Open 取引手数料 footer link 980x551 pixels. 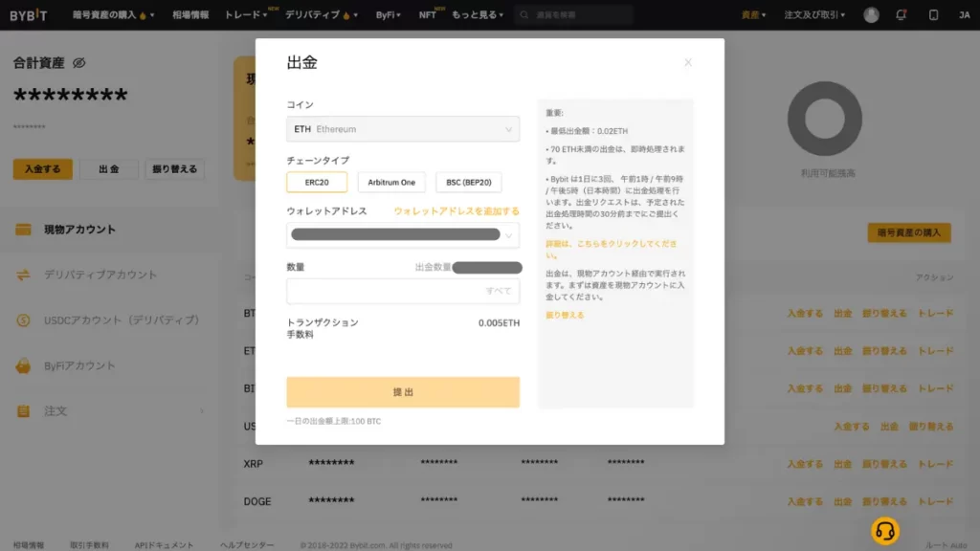pyautogui.click(x=89, y=545)
